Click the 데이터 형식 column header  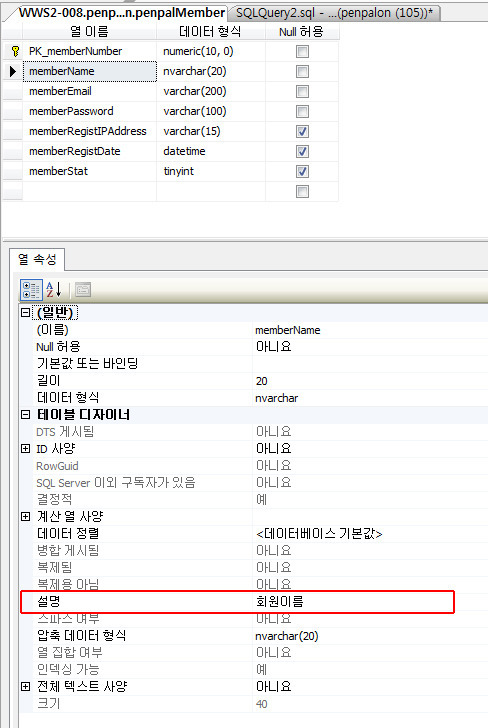210,31
